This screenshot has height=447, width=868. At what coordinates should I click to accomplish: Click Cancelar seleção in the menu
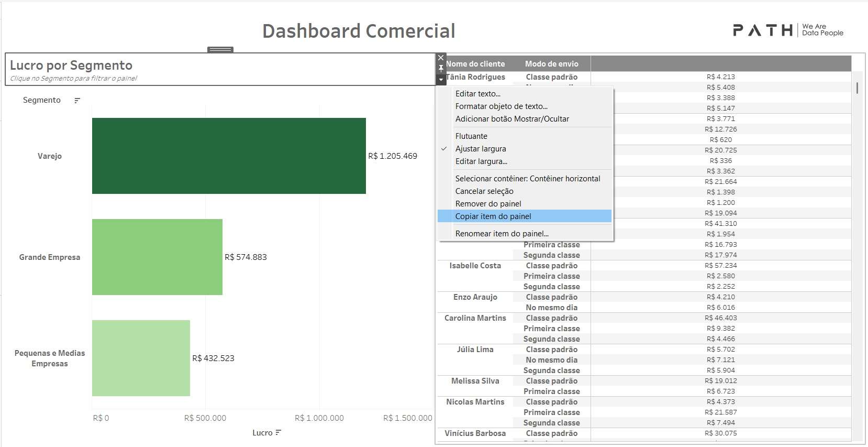(x=484, y=191)
